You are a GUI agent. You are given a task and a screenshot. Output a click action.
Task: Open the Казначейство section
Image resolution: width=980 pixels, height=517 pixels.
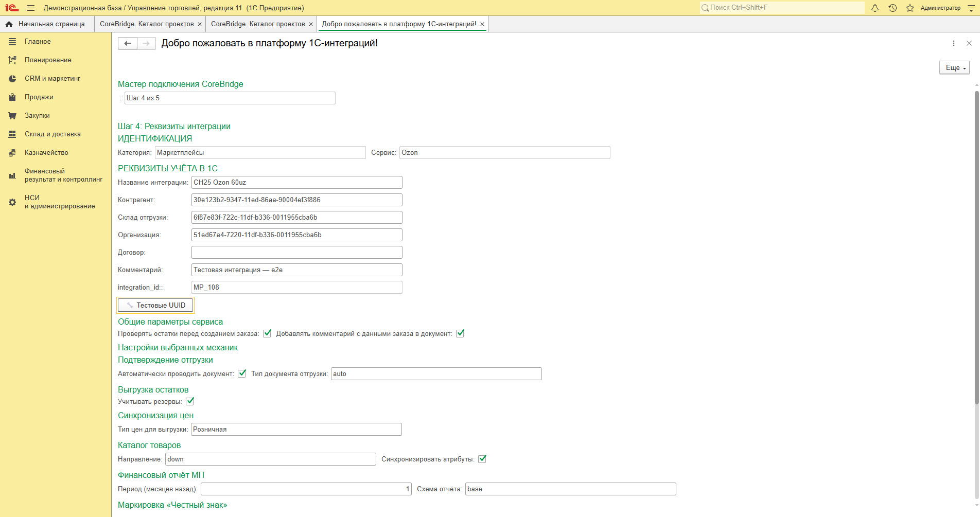[x=56, y=153]
